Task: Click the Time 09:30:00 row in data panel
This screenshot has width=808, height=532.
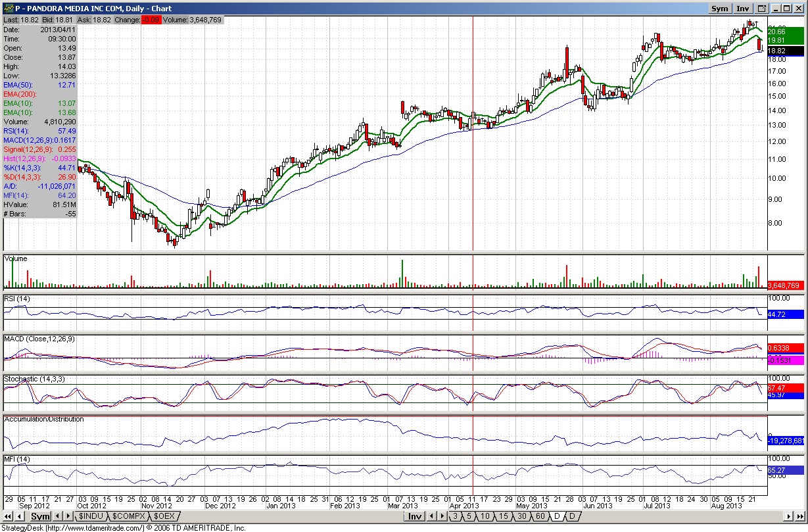Action: click(40, 39)
